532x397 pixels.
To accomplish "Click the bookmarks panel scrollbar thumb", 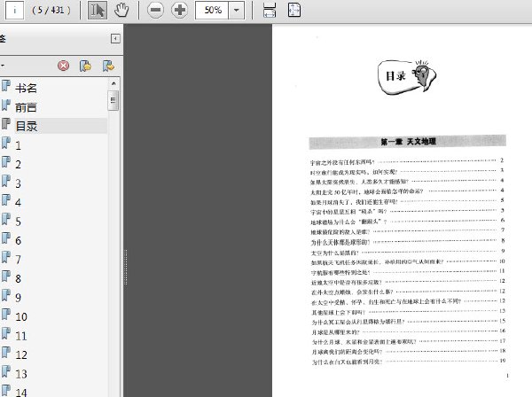I will tap(113, 100).
